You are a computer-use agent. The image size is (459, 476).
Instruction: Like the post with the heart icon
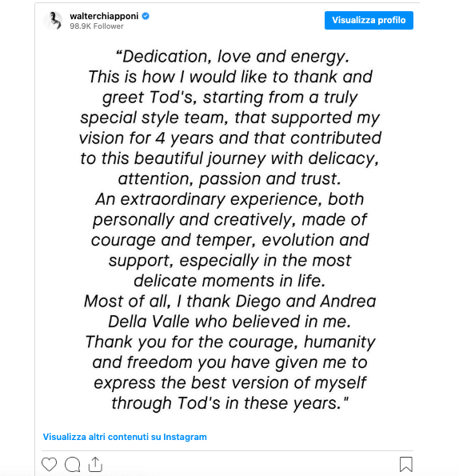click(x=49, y=464)
